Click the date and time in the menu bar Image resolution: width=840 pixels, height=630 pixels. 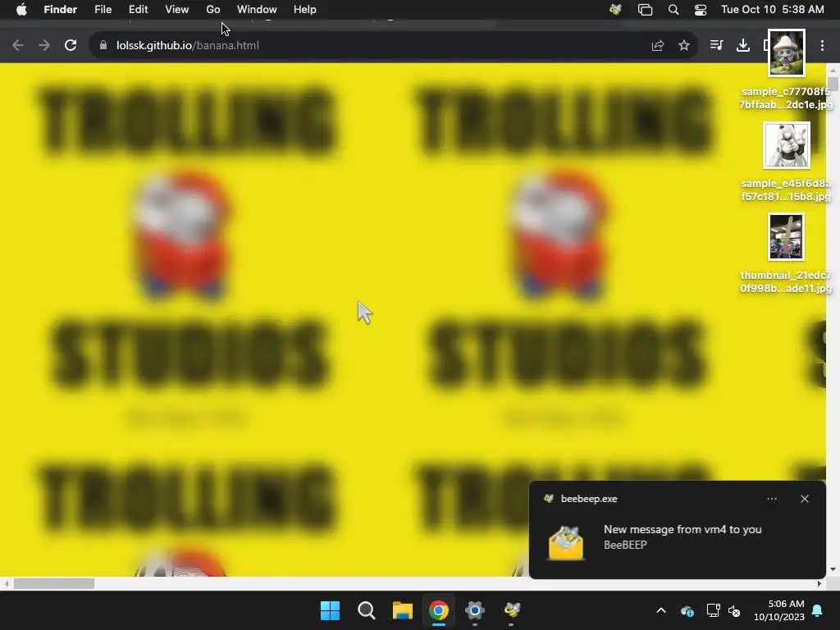click(x=773, y=10)
